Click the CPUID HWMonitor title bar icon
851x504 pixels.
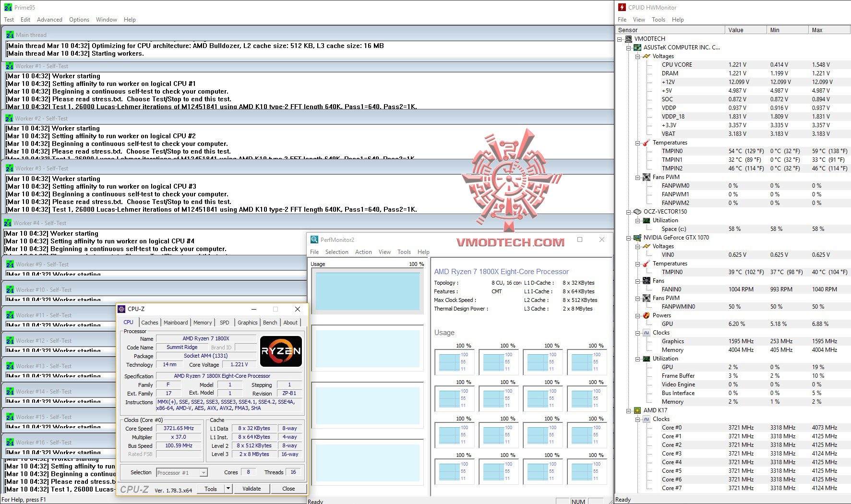click(x=622, y=7)
